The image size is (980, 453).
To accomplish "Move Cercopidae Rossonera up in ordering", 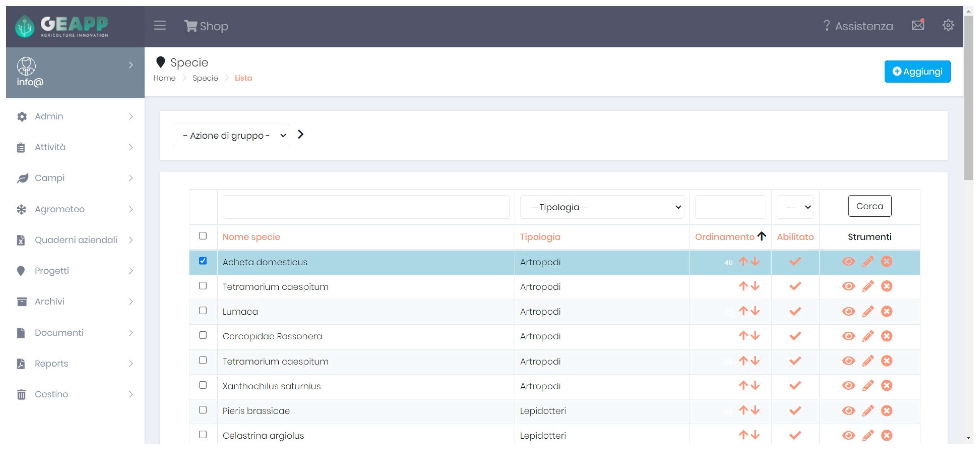I will (x=743, y=336).
